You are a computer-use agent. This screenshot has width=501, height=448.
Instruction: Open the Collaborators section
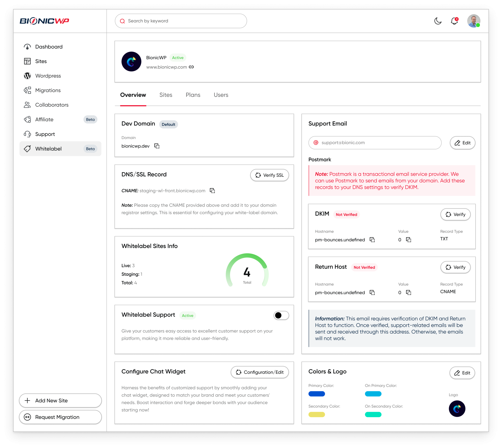(52, 105)
